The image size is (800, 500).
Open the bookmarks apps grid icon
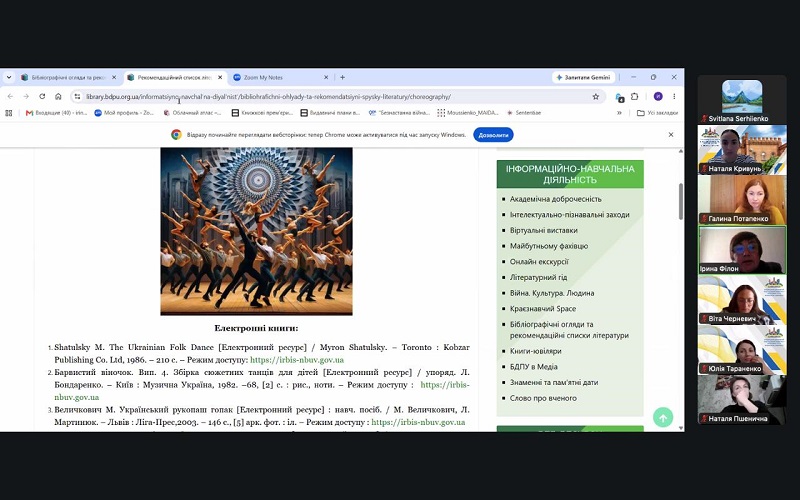[9, 113]
